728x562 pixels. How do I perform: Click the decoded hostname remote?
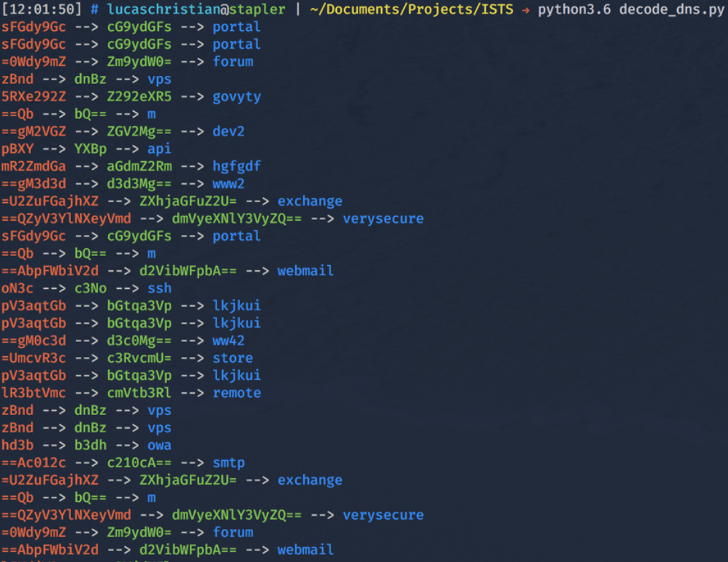point(236,392)
